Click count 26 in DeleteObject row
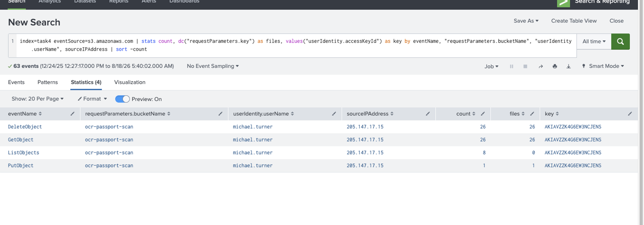The height and width of the screenshot is (225, 644). (483, 127)
